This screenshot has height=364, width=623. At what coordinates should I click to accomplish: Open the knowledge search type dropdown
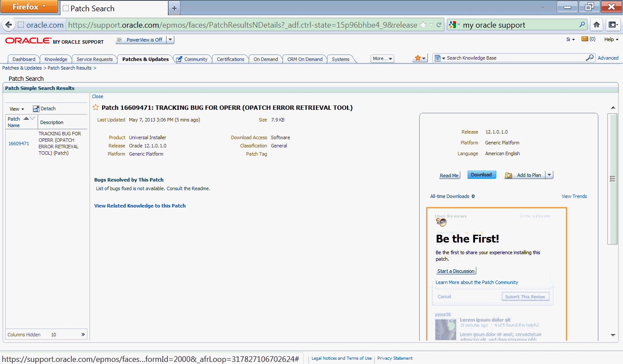(x=440, y=58)
